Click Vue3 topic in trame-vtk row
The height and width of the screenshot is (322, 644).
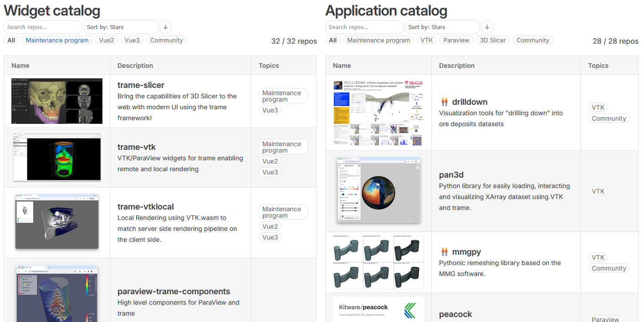click(270, 172)
